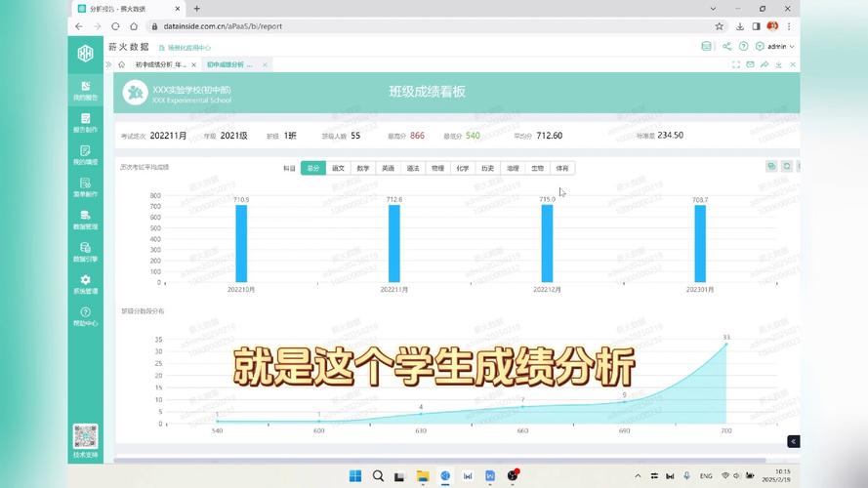Click the refresh/zoom icon beside the comment icon

pos(787,166)
